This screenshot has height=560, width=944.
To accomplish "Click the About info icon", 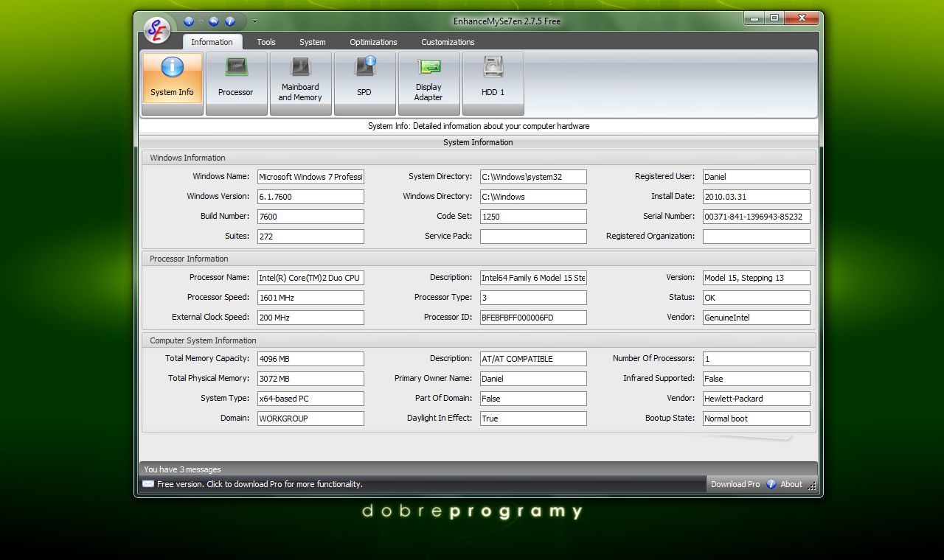I will pos(771,484).
